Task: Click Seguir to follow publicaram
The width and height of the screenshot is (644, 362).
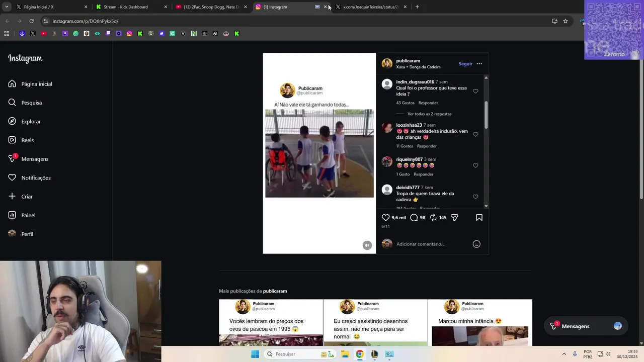Action: pos(465,64)
